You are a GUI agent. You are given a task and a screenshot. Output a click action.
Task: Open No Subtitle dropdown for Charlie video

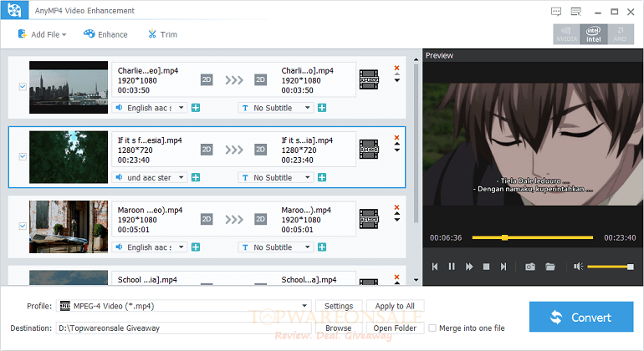click(276, 108)
